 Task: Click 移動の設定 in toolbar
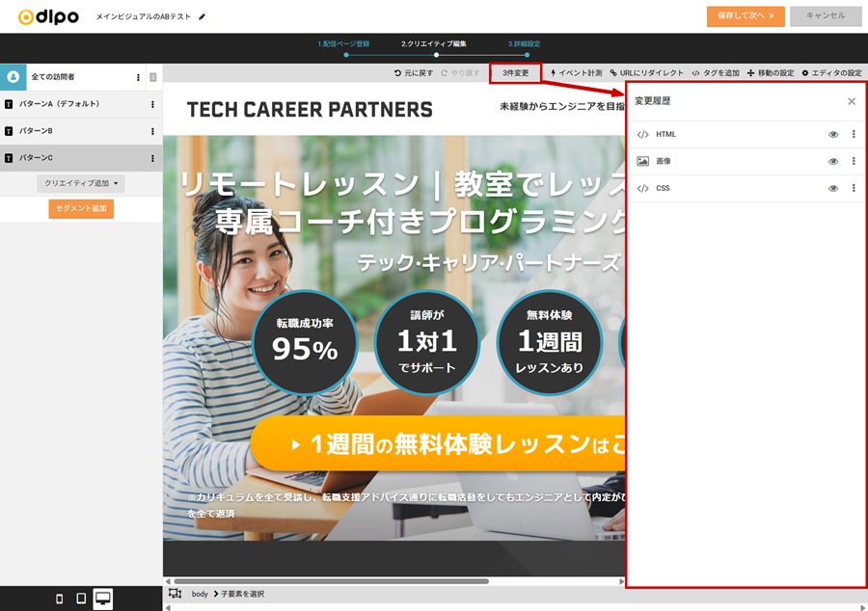[771, 73]
